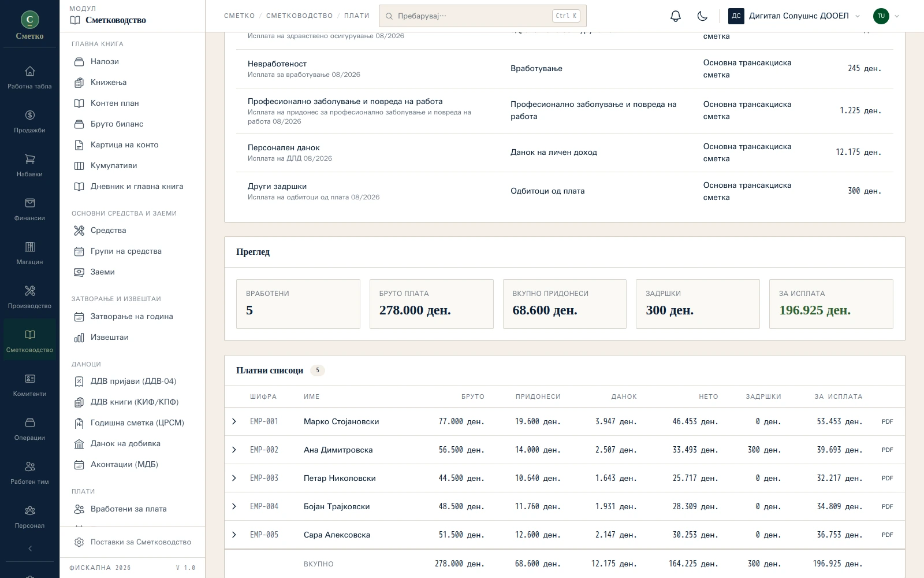Download PDF for Ана Димитровска
This screenshot has width=924, height=578.
887,450
